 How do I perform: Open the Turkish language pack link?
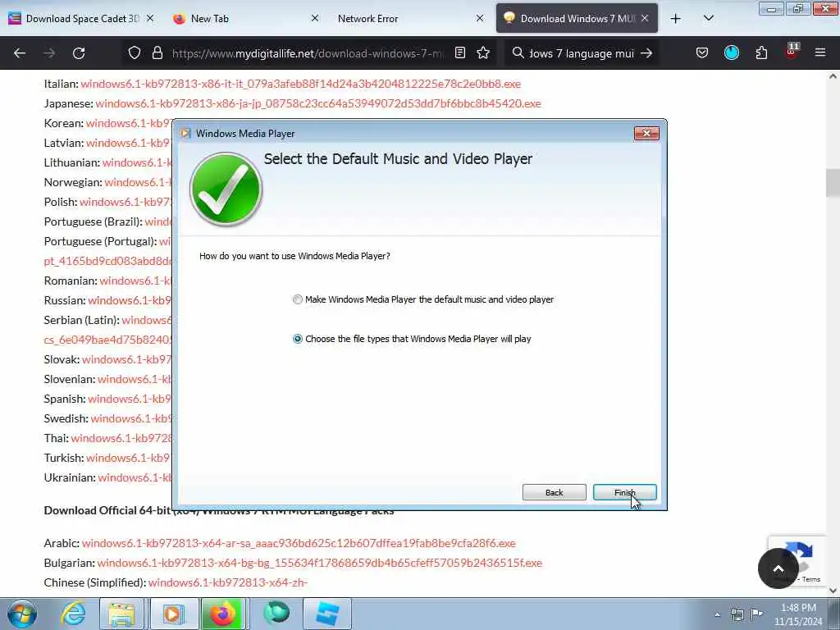point(129,458)
